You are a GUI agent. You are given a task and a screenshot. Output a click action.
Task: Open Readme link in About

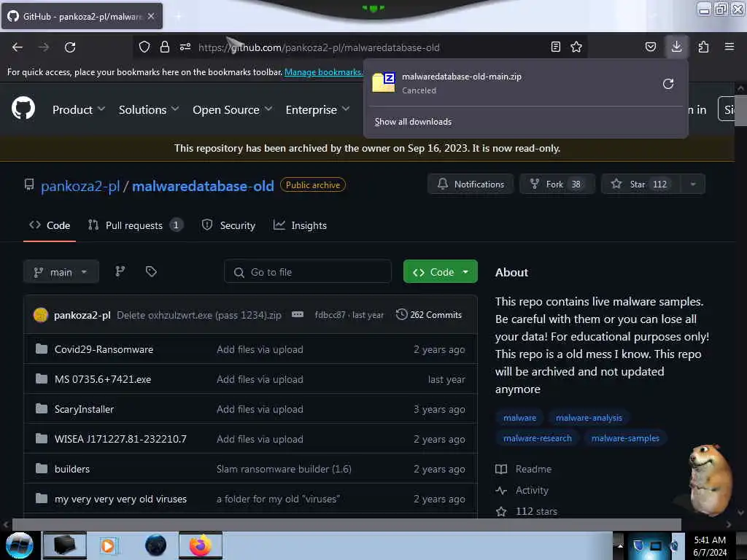524,469
